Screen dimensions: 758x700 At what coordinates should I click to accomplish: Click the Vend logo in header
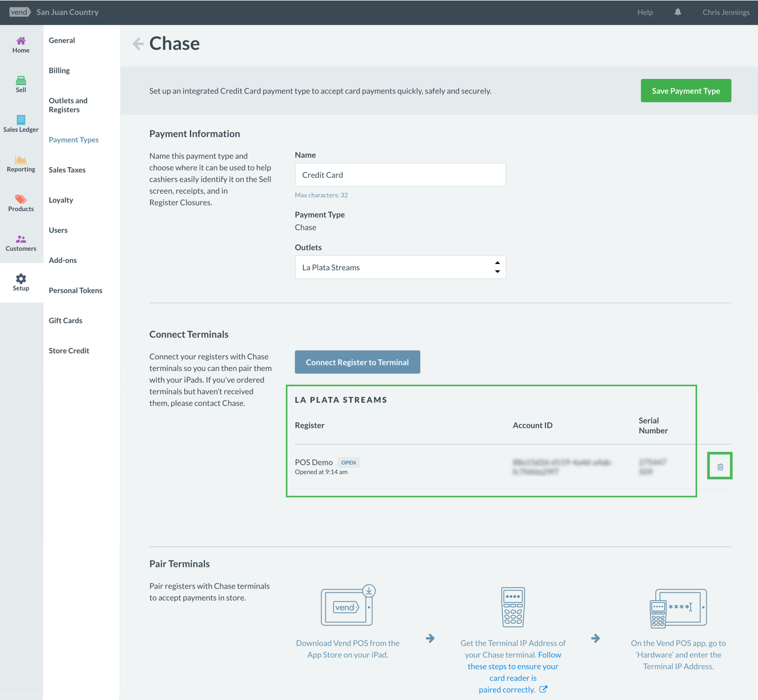pos(20,12)
